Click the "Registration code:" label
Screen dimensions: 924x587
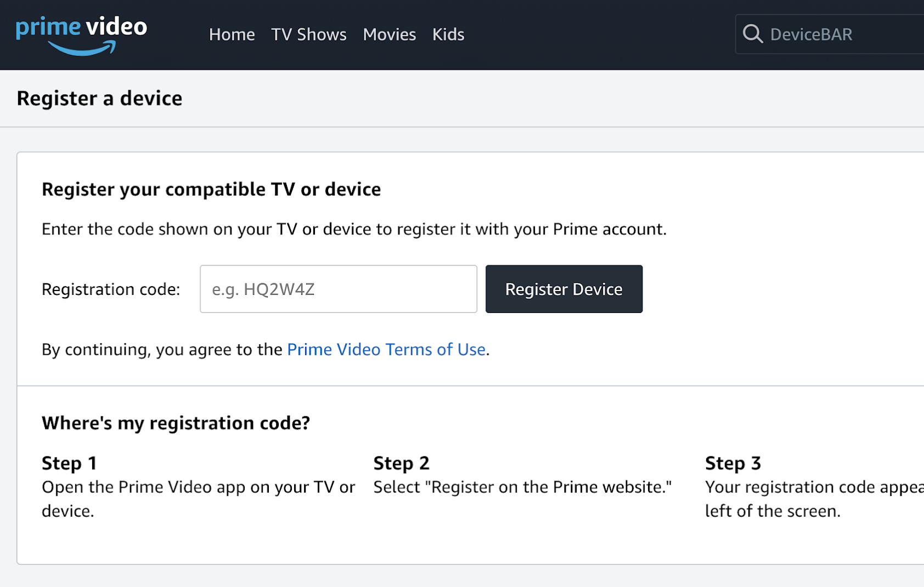[x=111, y=289]
